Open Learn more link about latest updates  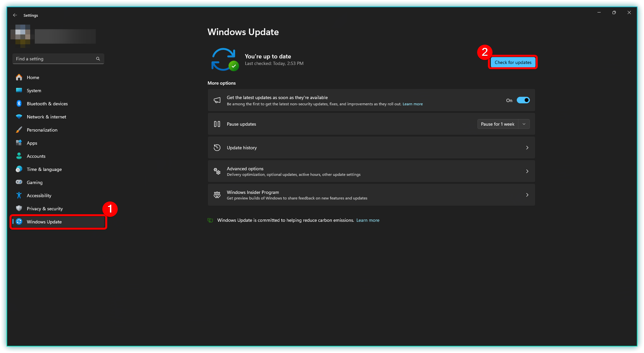[x=413, y=104]
